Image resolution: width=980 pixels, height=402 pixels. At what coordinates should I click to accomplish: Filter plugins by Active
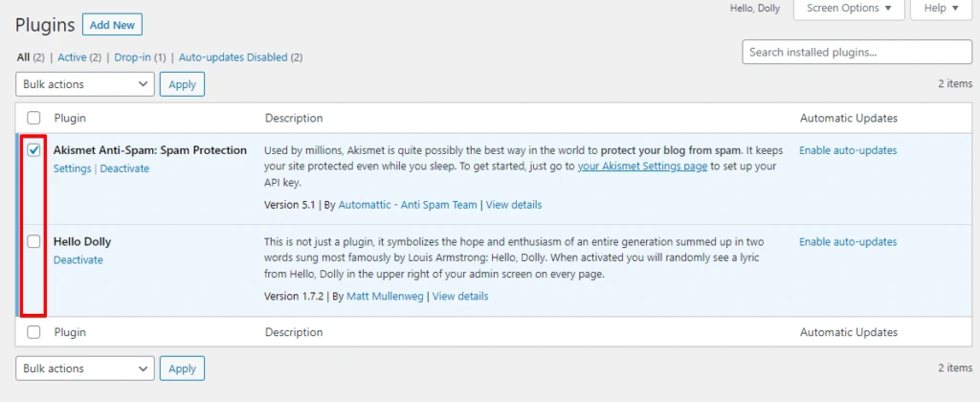[x=72, y=57]
